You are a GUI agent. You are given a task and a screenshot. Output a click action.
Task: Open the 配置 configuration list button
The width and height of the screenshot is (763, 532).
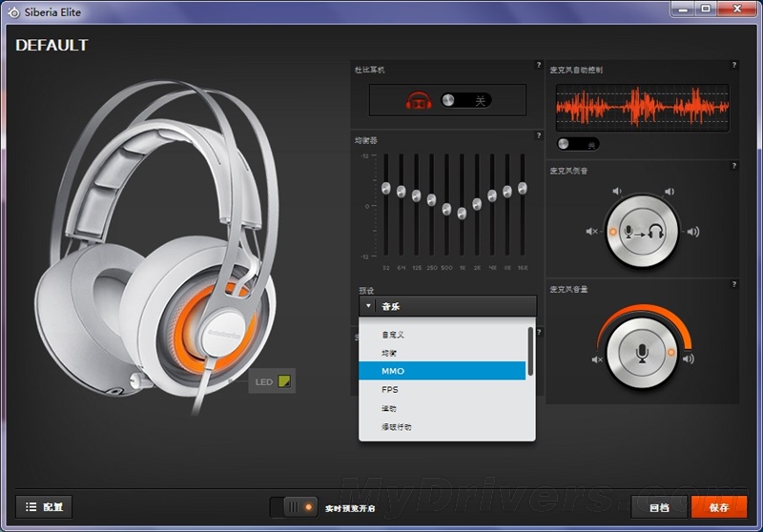tap(44, 507)
